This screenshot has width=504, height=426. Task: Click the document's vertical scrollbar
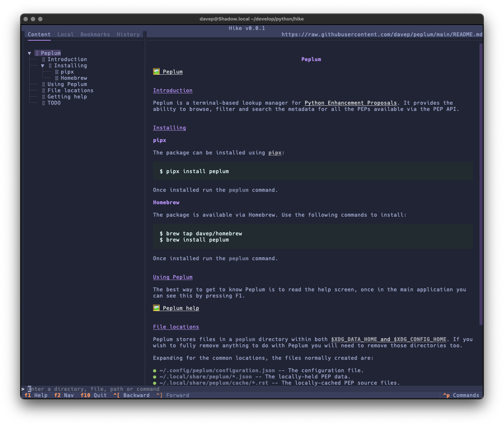pyautogui.click(x=481, y=183)
